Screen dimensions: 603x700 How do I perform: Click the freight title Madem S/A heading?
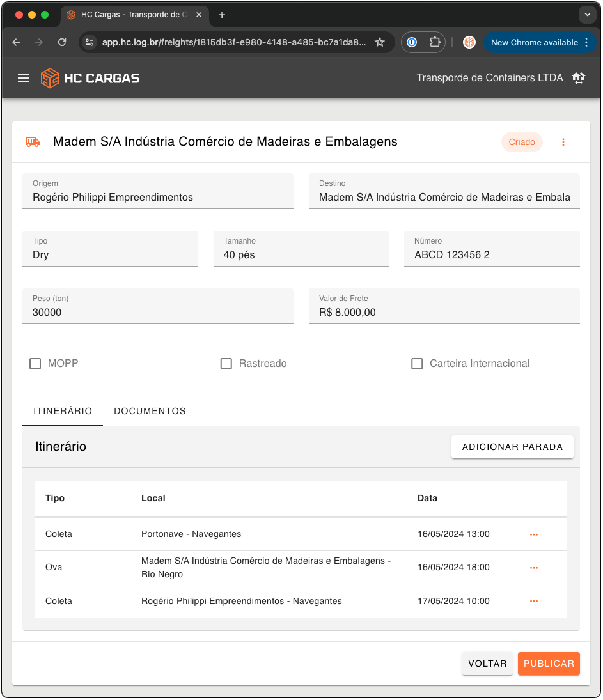(225, 142)
